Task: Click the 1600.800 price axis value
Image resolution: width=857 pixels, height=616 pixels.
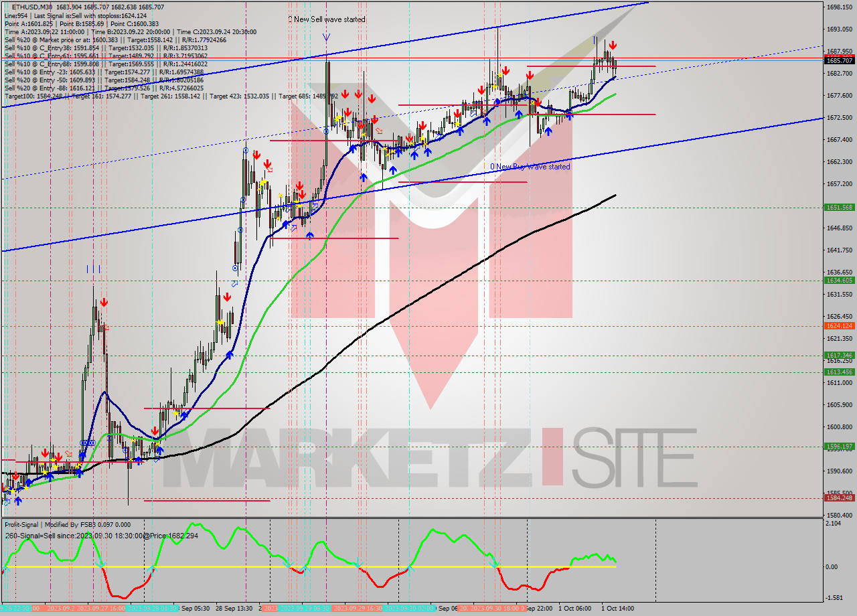Action: click(x=840, y=427)
